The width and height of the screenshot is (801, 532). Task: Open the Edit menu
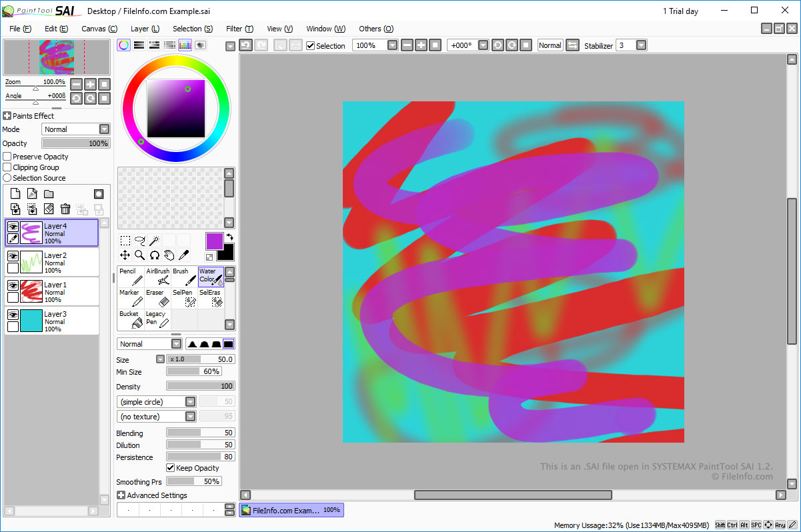[56, 29]
